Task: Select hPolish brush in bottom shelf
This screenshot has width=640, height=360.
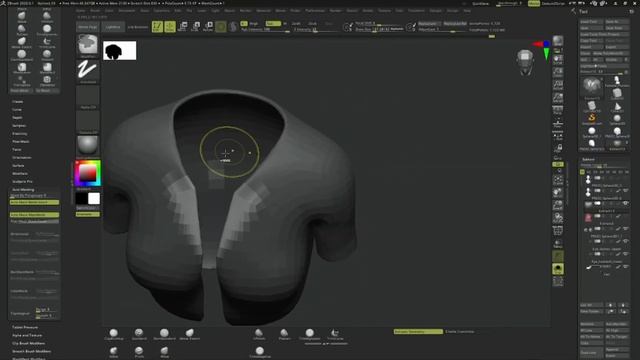Action: point(259,335)
